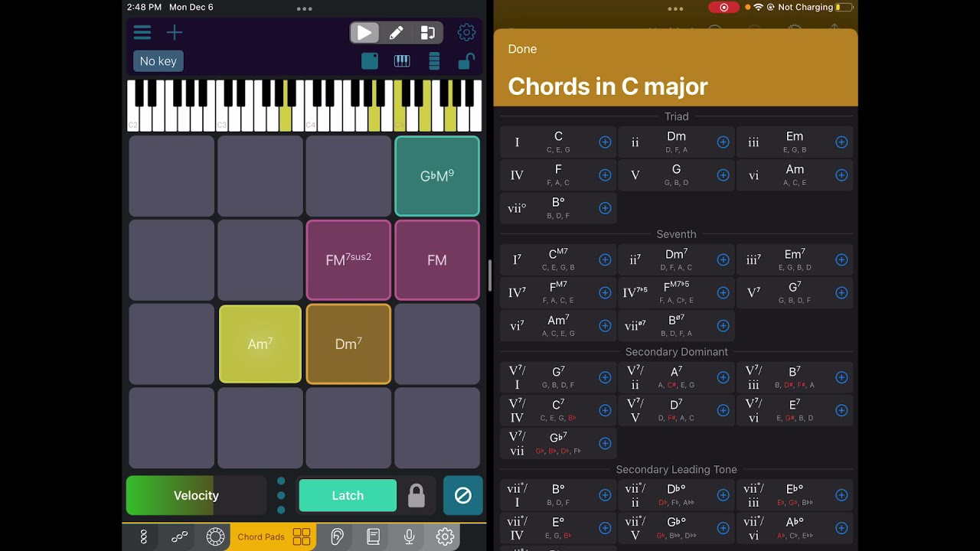Viewport: 980px width, 551px height.
Task: Open the chord progression chain tab
Action: point(179,537)
